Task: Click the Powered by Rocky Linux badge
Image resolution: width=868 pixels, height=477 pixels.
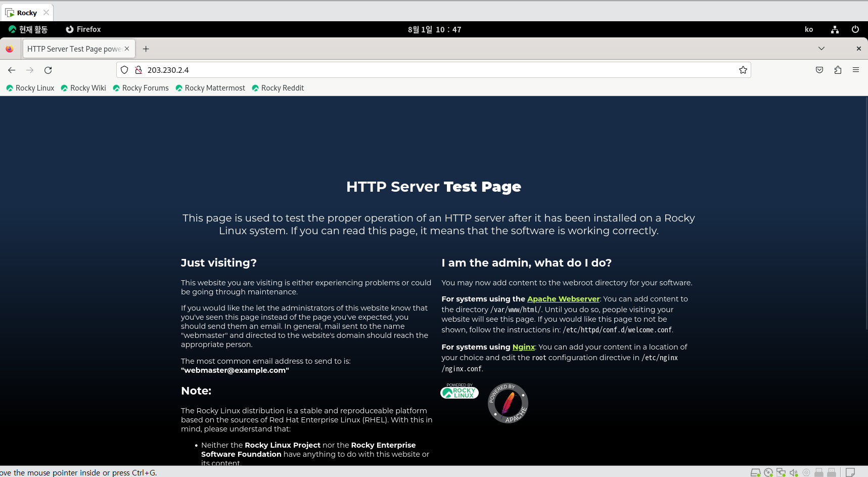Action: pyautogui.click(x=460, y=391)
